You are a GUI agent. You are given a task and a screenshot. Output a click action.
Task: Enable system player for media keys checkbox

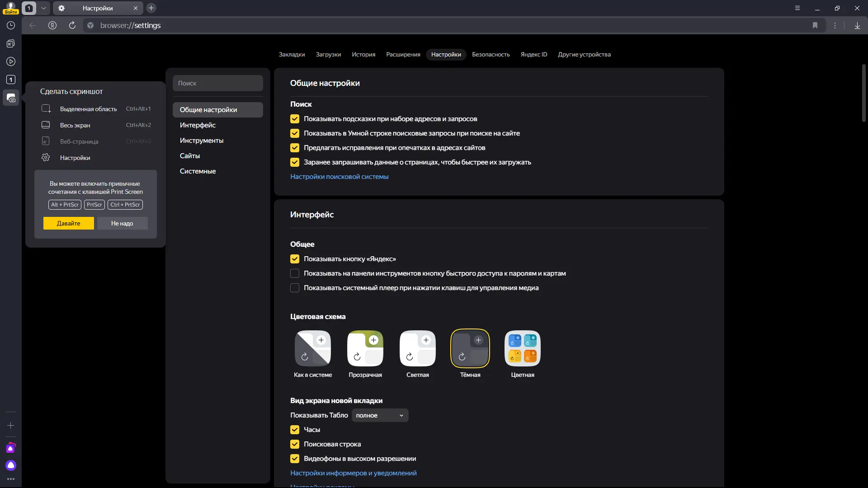click(x=295, y=288)
